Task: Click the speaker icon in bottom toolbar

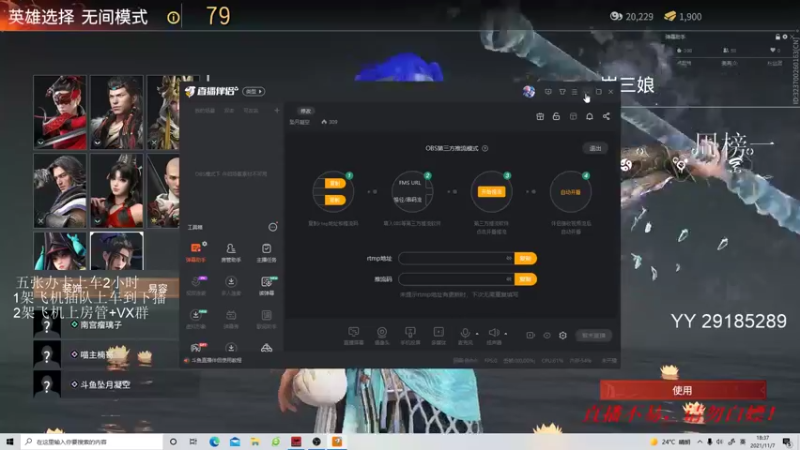Action: [493, 335]
